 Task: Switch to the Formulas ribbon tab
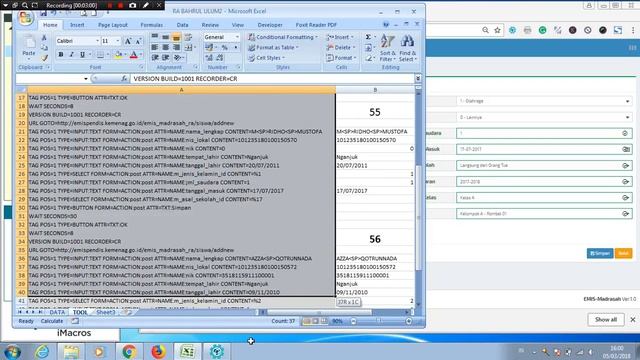pyautogui.click(x=151, y=25)
